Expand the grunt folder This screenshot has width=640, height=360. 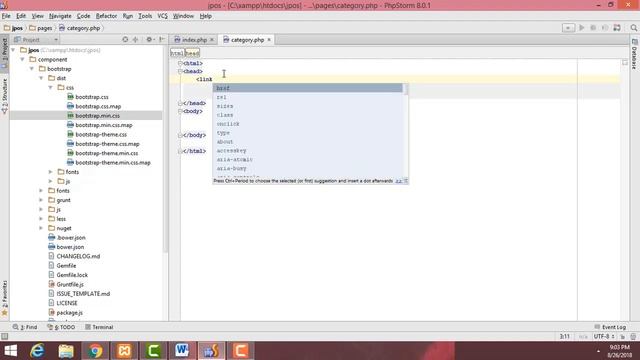click(41, 200)
